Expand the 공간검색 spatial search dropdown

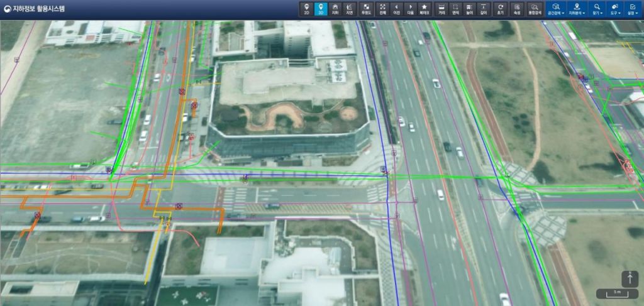click(555, 9)
